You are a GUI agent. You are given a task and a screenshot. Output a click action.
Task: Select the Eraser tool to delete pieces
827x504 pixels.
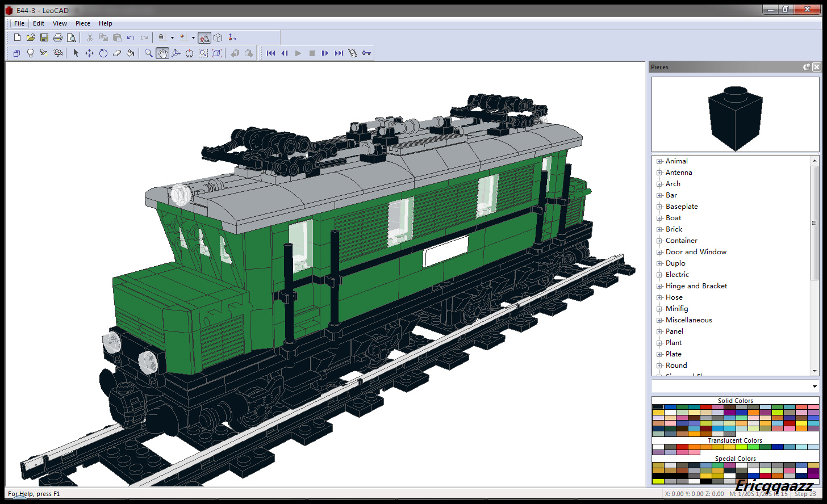117,53
